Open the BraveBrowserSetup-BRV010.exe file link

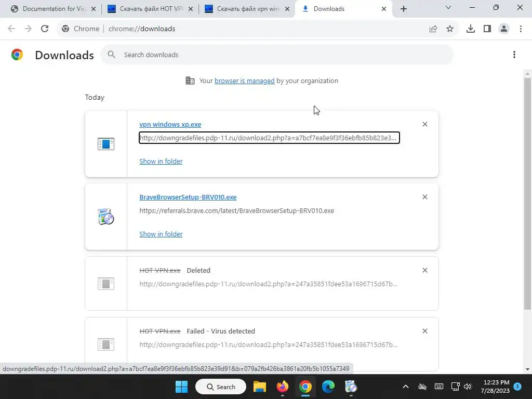[x=188, y=197]
